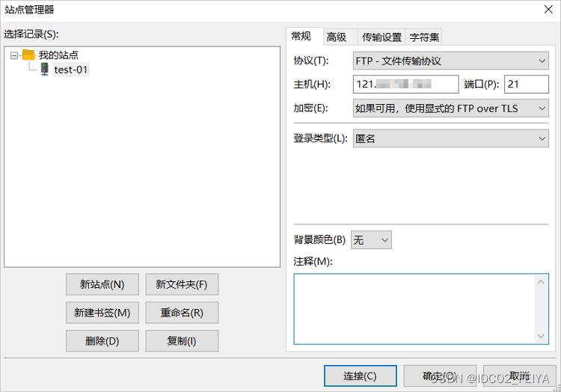
Task: Switch to the 字符集 tab
Action: 423,37
